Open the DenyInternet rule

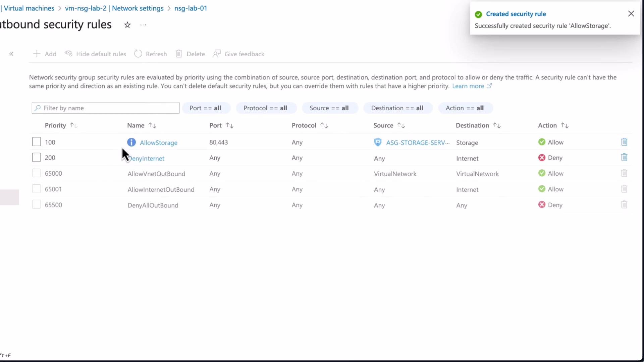pos(146,159)
